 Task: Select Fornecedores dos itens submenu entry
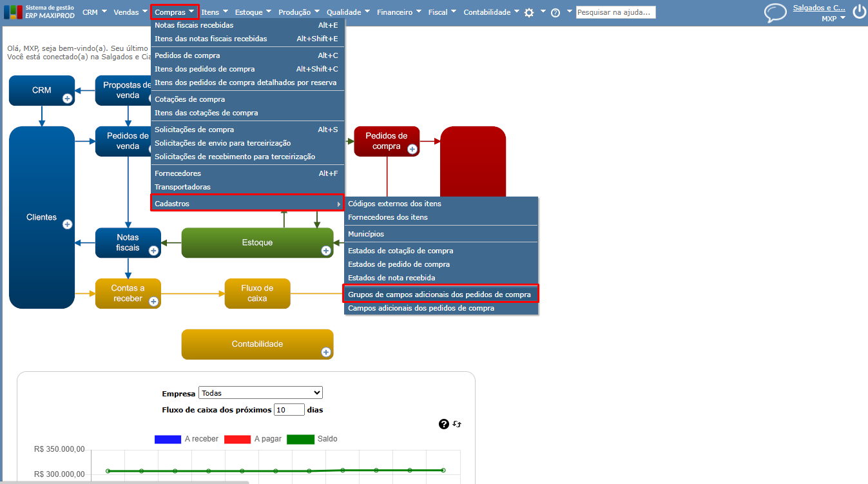pyautogui.click(x=441, y=217)
